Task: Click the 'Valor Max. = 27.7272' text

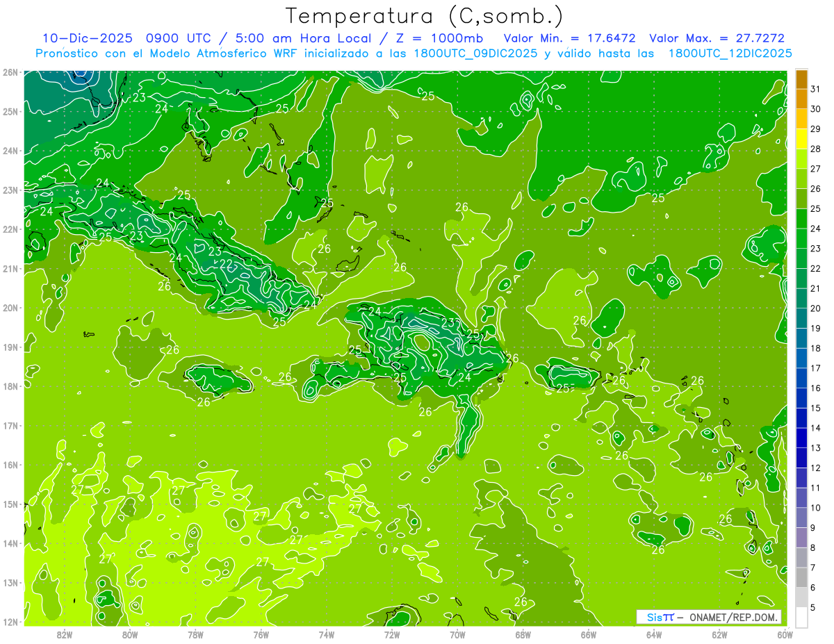Action: tap(717, 38)
